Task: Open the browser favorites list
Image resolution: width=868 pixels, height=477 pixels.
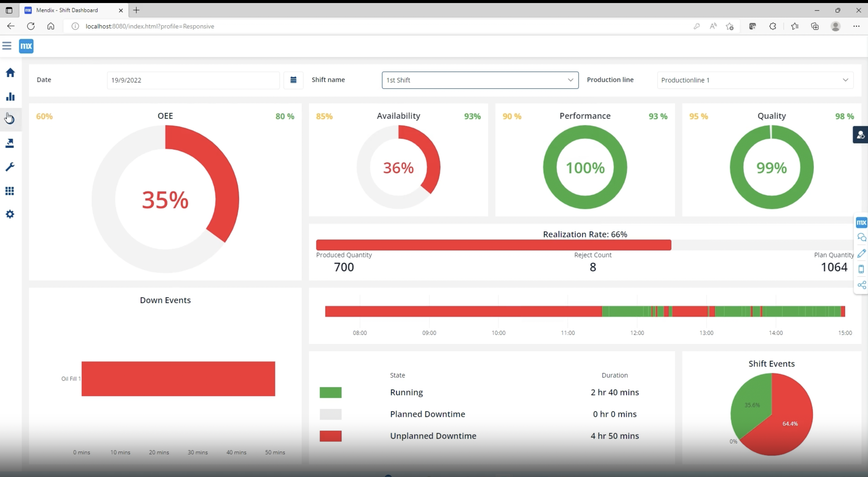Action: [795, 26]
